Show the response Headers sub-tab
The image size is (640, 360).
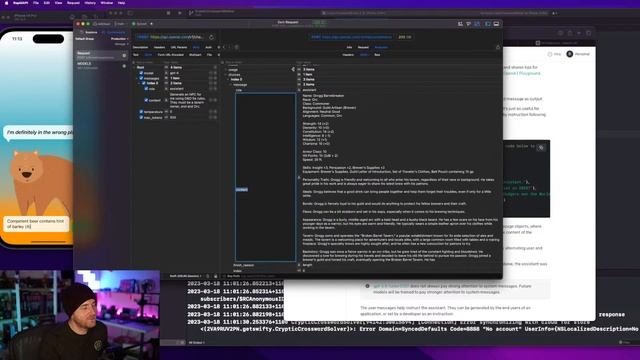tap(348, 55)
